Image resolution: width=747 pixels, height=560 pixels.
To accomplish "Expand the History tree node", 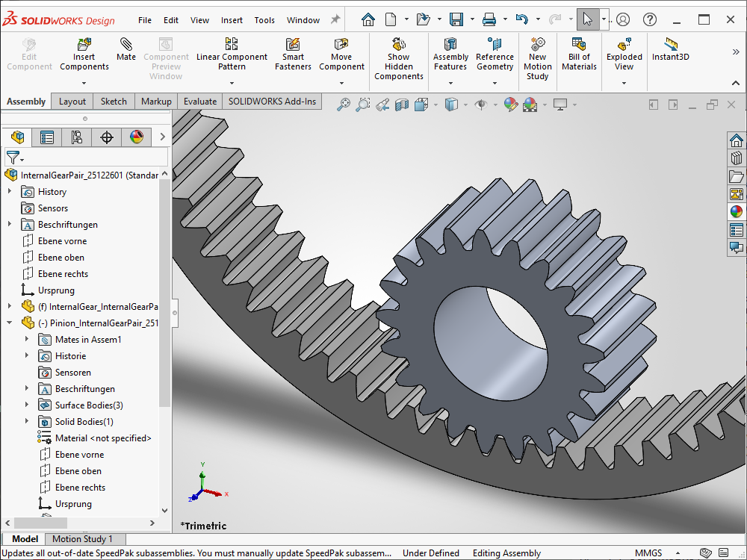I will 10,192.
